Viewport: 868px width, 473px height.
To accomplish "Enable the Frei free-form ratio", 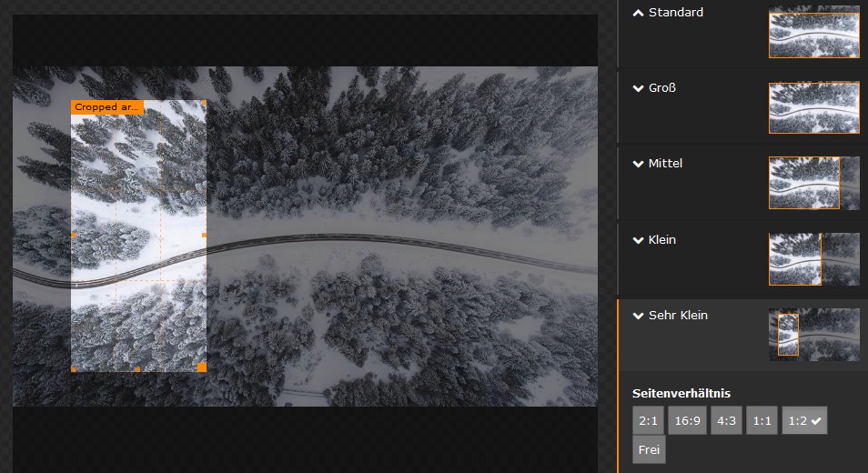I will [x=649, y=450].
